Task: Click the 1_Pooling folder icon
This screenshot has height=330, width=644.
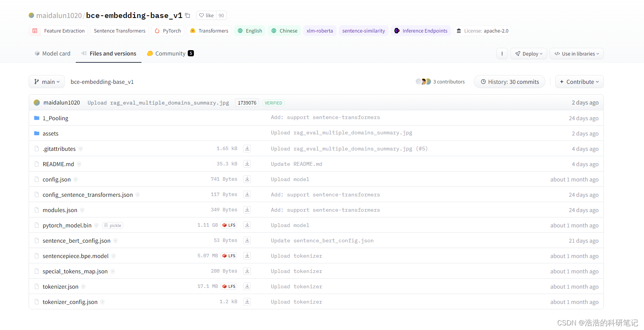Action: [37, 118]
